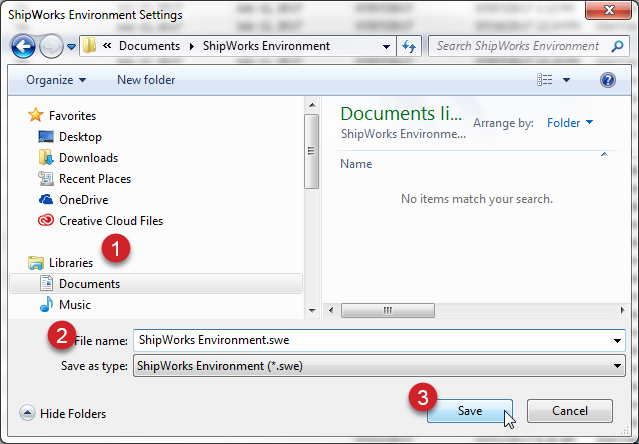Select Desktop in Favorites
Image resolution: width=639 pixels, height=444 pixels.
pos(80,137)
